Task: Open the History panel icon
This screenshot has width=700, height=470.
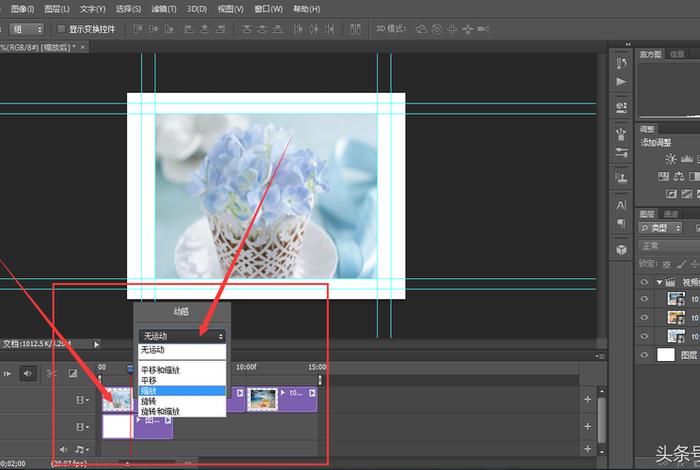Action: click(x=621, y=63)
